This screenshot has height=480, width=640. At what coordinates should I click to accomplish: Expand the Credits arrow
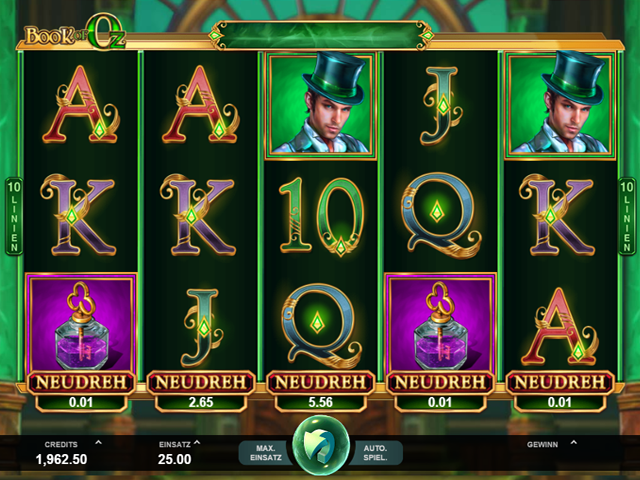coord(98,442)
